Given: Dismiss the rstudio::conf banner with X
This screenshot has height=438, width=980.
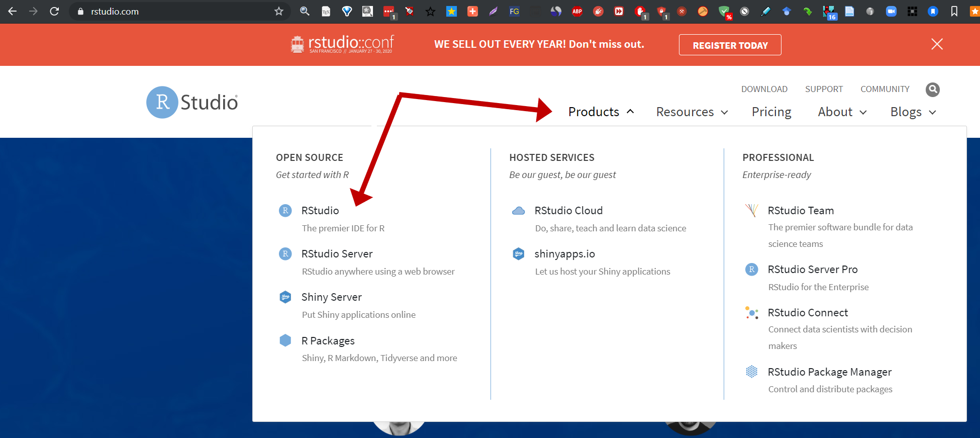Looking at the screenshot, I should click(x=937, y=44).
